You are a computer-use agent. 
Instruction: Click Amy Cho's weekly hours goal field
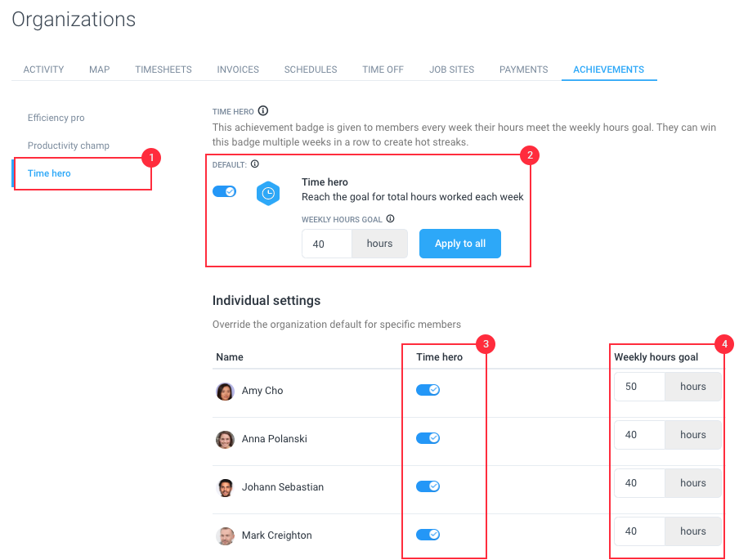click(639, 387)
